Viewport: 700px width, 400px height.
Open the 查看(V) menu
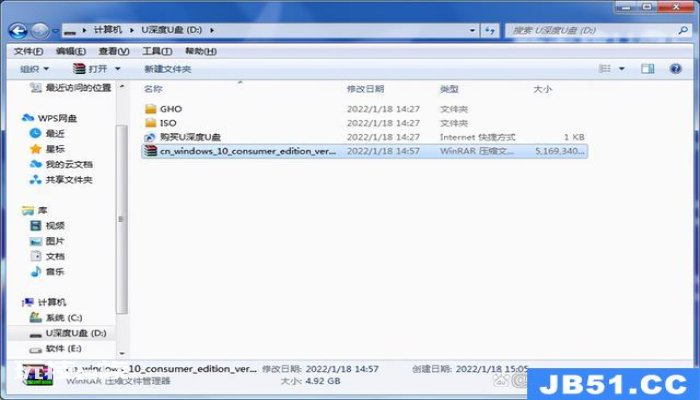(x=114, y=51)
